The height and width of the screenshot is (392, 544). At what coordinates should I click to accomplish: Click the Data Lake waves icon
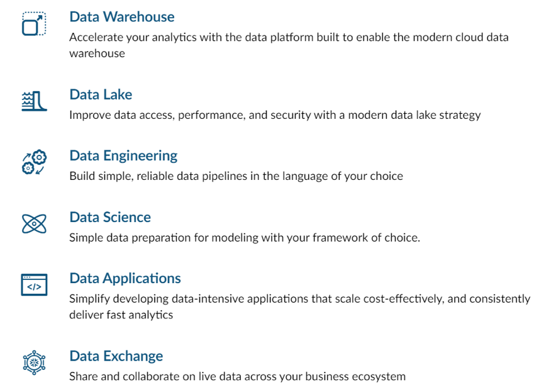coord(34,101)
